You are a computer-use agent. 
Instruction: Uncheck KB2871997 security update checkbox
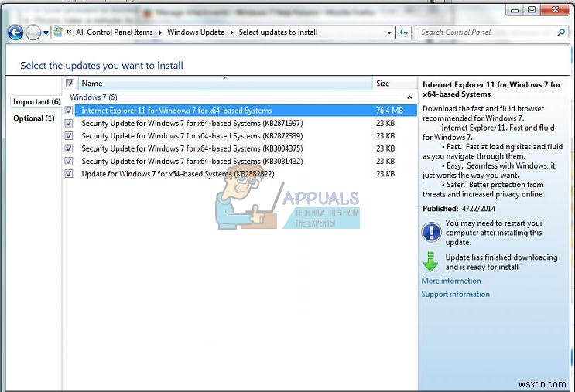tap(69, 123)
